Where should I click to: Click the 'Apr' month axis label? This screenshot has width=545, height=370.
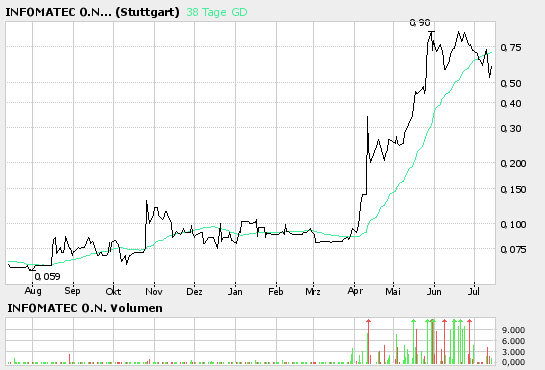pos(355,291)
